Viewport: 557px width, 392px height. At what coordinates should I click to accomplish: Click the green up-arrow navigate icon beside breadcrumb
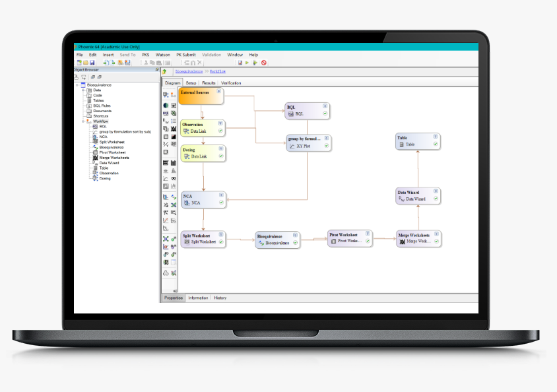164,71
